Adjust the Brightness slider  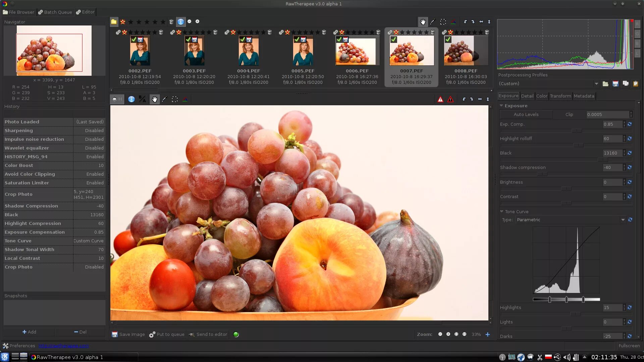(566, 189)
